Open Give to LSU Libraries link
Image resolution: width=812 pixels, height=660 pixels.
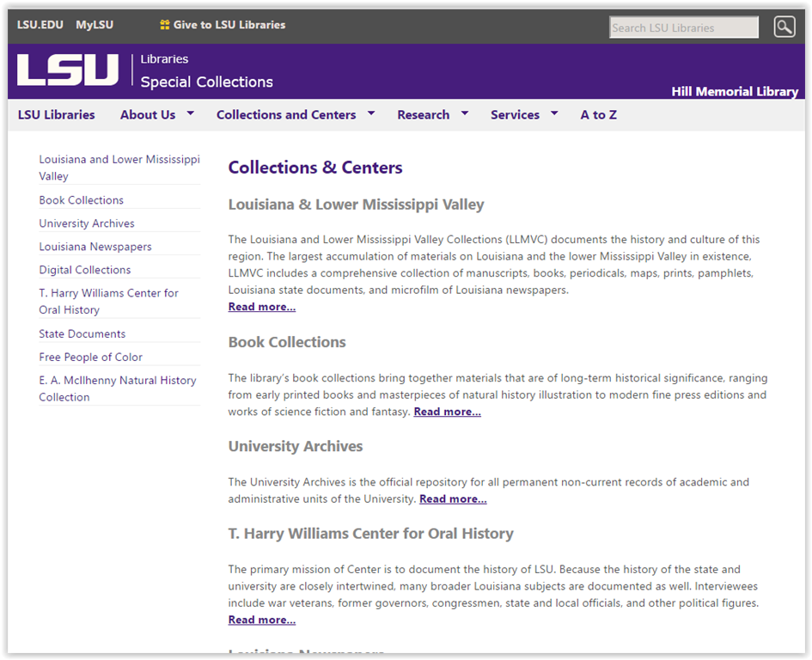pos(229,25)
